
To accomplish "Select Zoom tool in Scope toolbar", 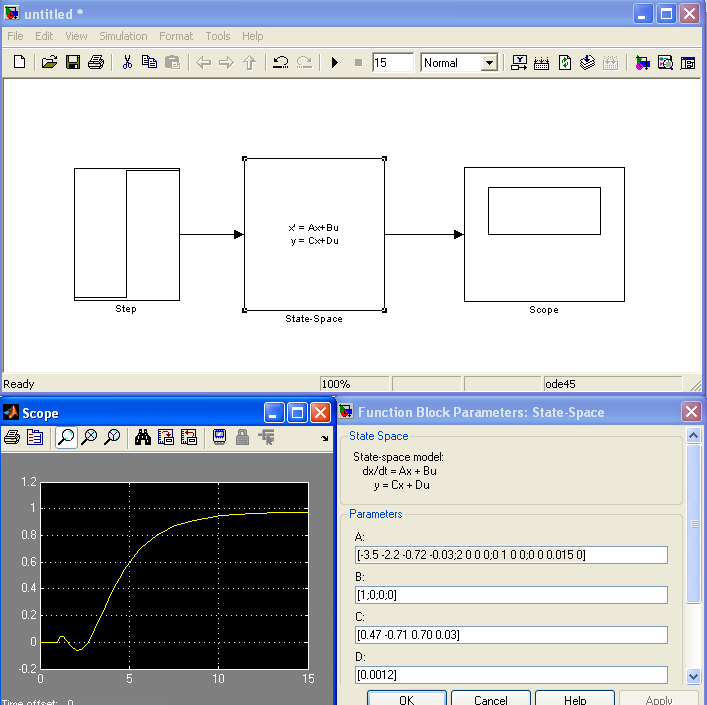I will 66,437.
